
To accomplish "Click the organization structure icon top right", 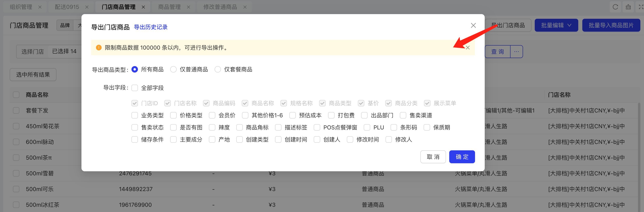I will pyautogui.click(x=628, y=7).
